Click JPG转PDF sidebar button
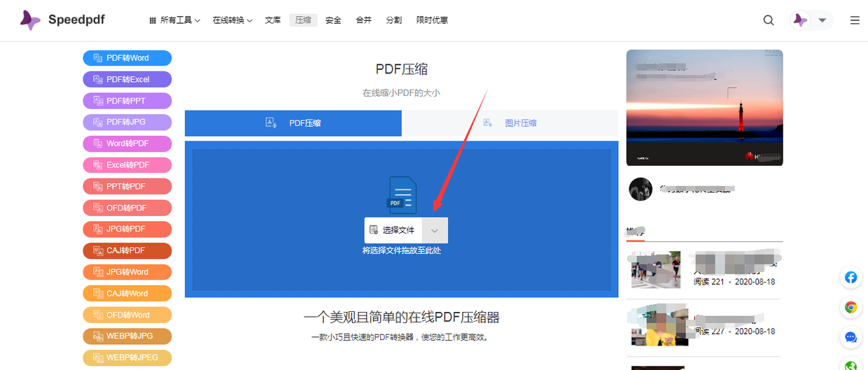This screenshot has height=370, width=868. pyautogui.click(x=127, y=229)
